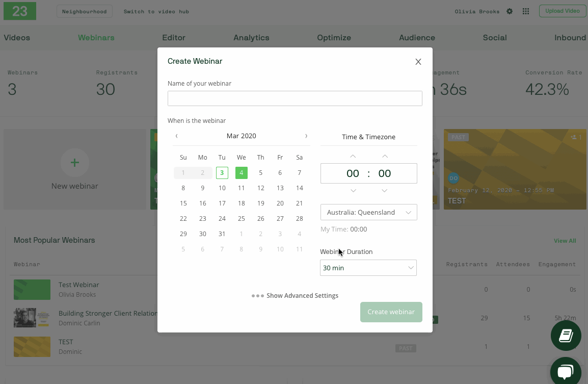This screenshot has width=588, height=384.
Task: Open the chat support bubble icon
Action: click(x=566, y=371)
